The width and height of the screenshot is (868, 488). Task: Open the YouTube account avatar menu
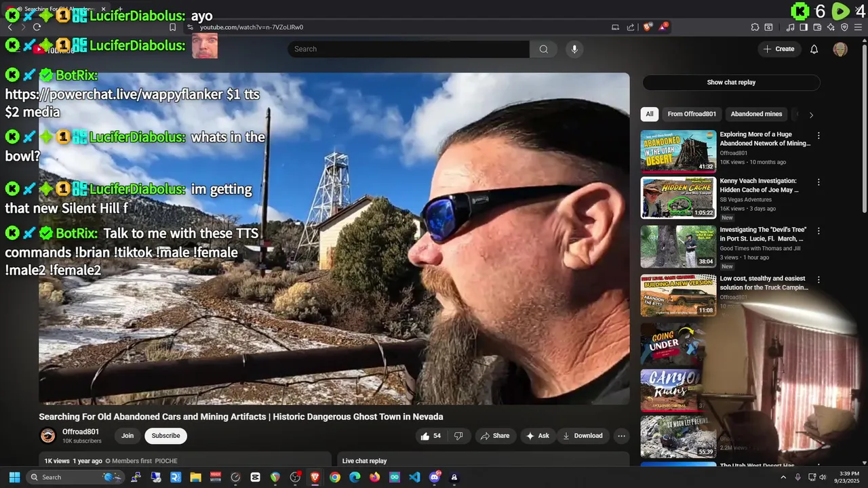[x=840, y=49]
